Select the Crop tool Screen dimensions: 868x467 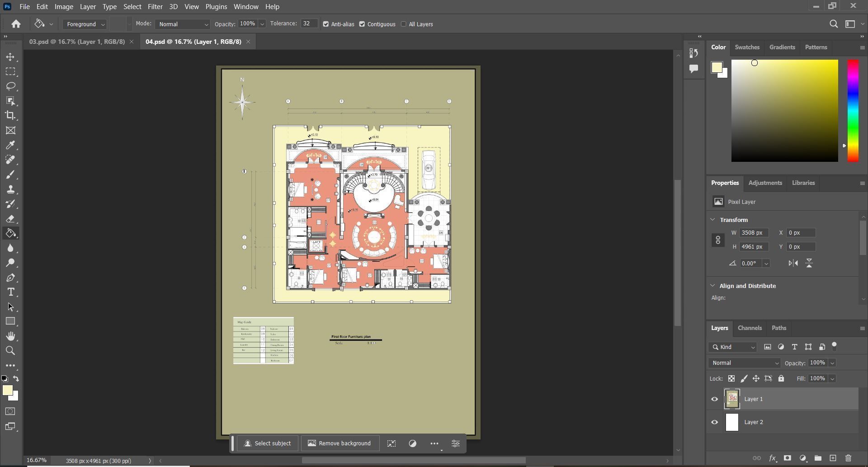pos(10,115)
